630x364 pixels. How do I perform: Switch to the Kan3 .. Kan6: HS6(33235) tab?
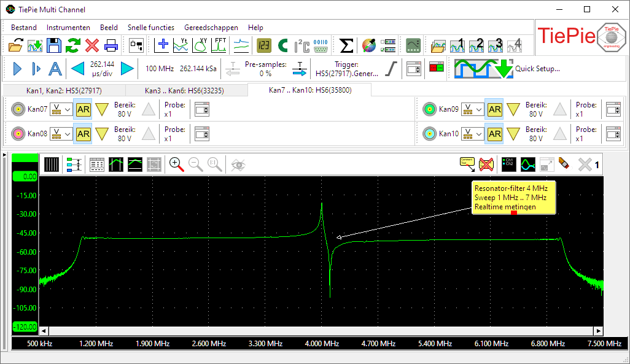pyautogui.click(x=184, y=90)
